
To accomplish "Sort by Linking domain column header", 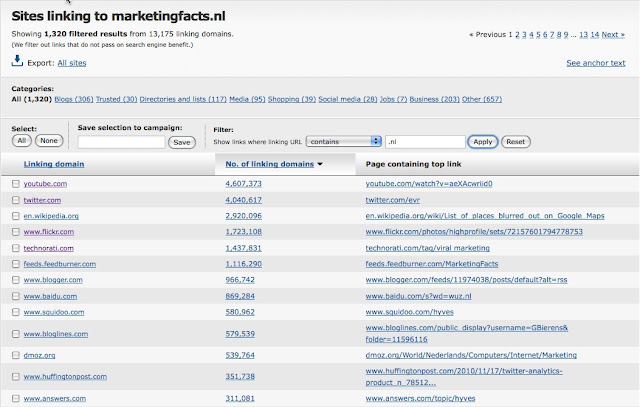I will [54, 164].
